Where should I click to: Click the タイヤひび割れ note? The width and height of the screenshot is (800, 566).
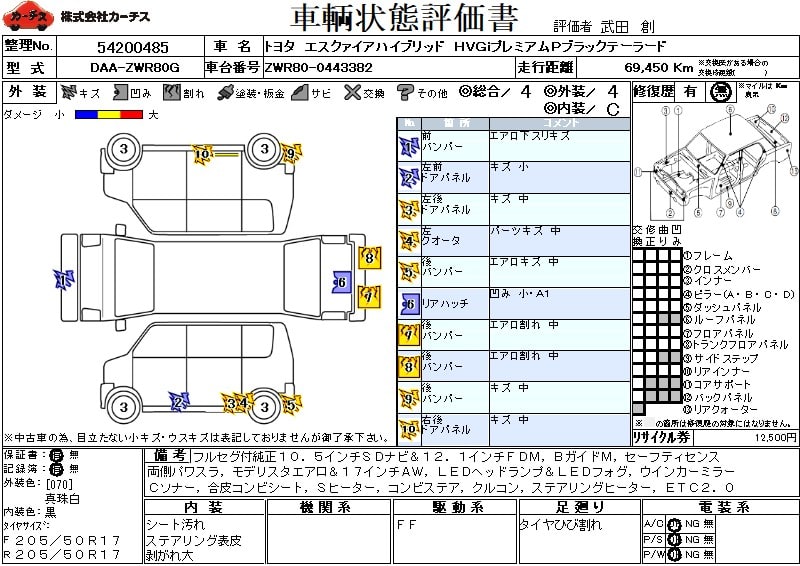(x=561, y=525)
